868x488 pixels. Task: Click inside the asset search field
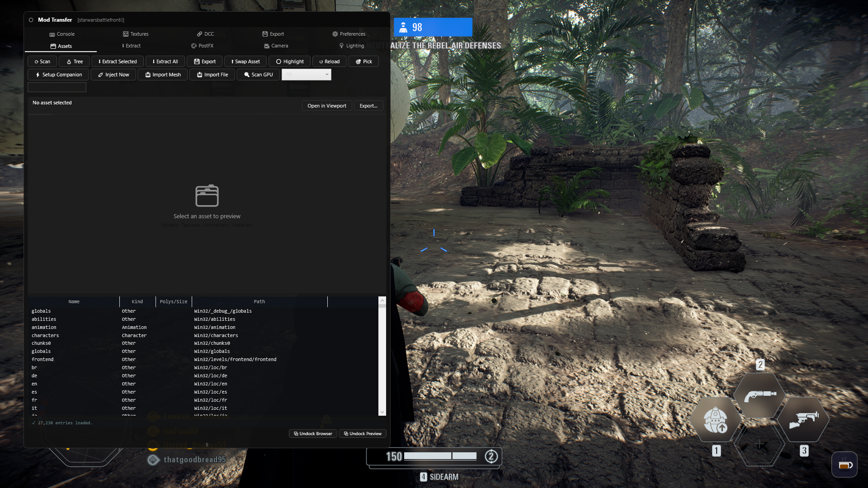[57, 87]
